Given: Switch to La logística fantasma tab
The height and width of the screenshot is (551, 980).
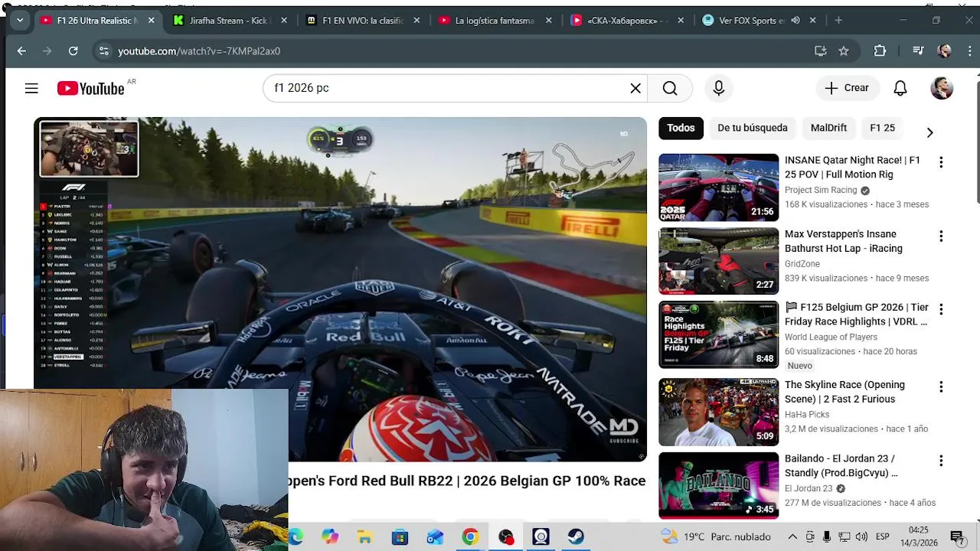Looking at the screenshot, I should coord(494,21).
